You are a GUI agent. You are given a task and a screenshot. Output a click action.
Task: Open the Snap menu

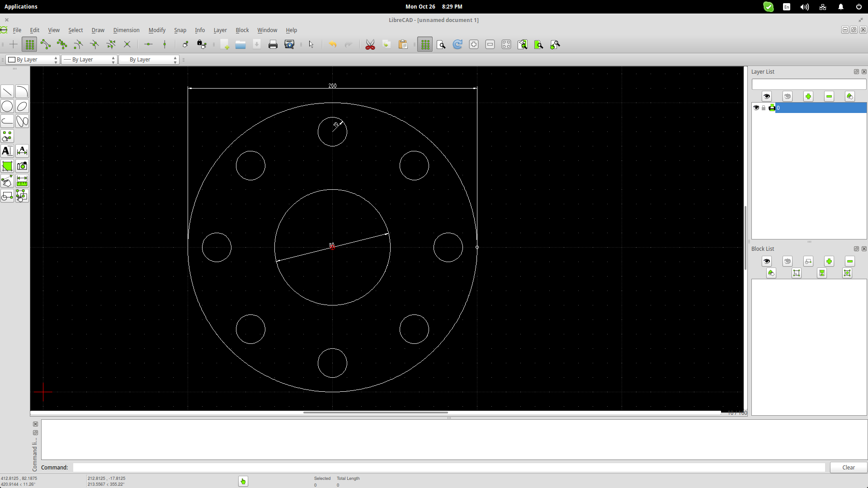click(x=180, y=30)
